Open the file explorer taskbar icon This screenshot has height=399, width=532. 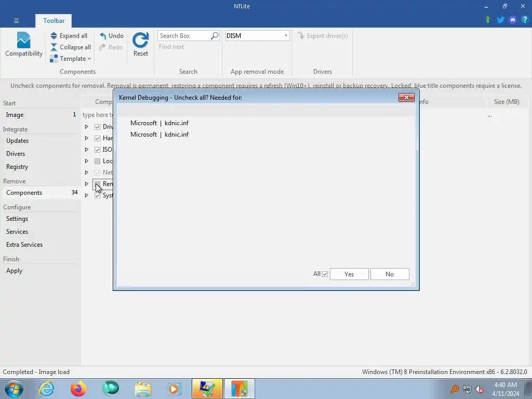point(143,389)
